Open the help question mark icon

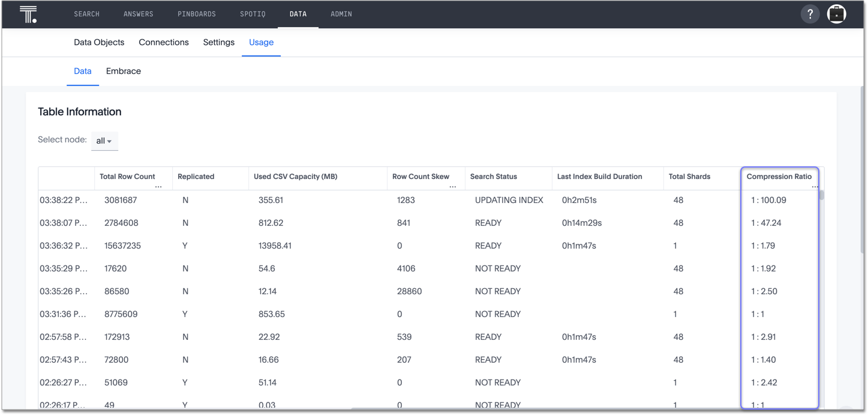click(x=810, y=14)
